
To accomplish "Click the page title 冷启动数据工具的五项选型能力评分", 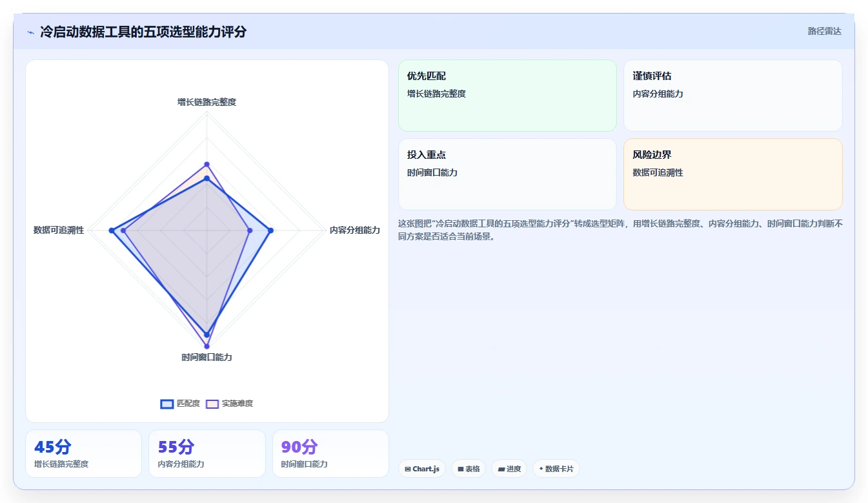I will pos(143,32).
